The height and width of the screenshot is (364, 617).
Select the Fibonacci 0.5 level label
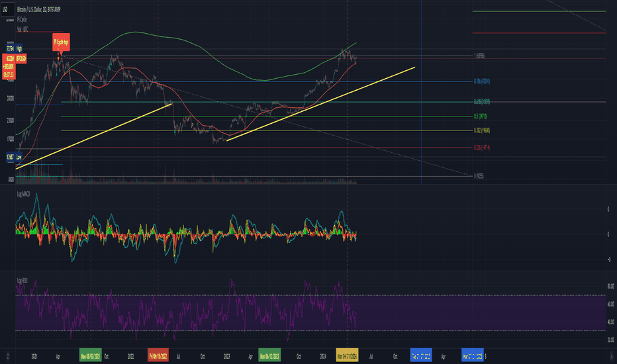click(481, 116)
